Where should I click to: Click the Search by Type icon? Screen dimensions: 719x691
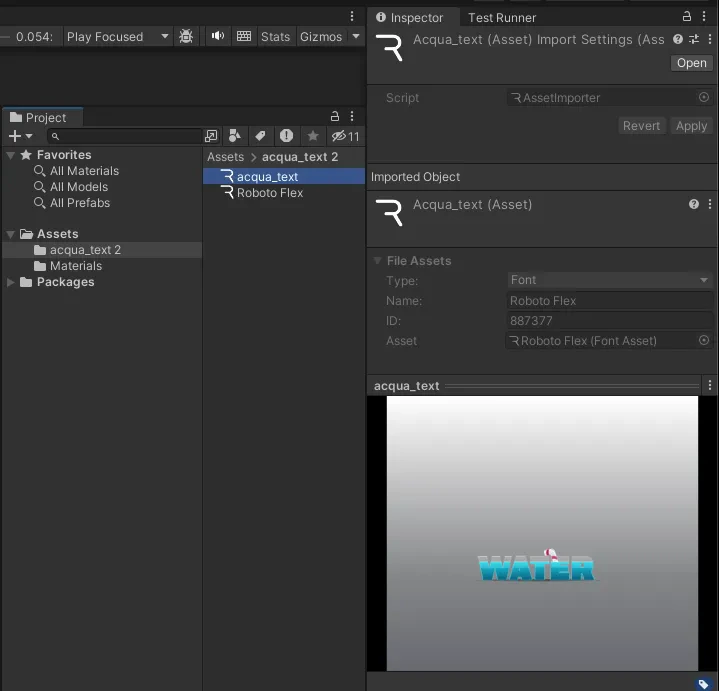tap(235, 136)
